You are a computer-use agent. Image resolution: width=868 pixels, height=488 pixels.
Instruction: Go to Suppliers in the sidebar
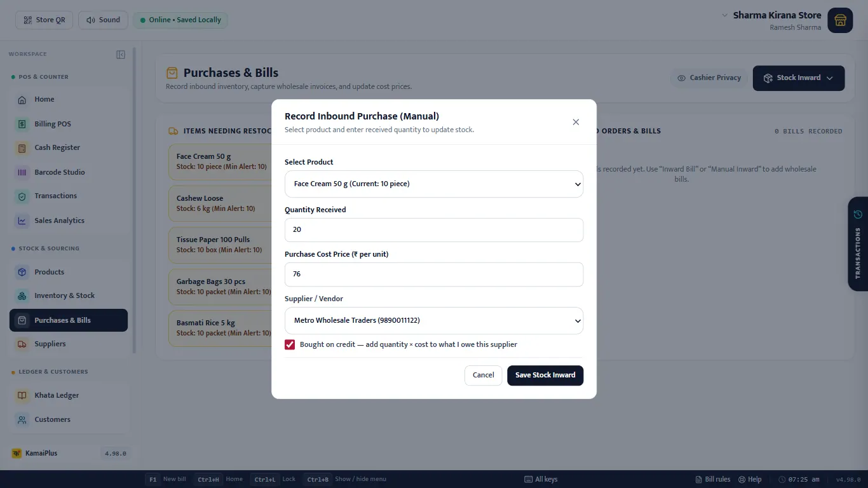pos(69,344)
